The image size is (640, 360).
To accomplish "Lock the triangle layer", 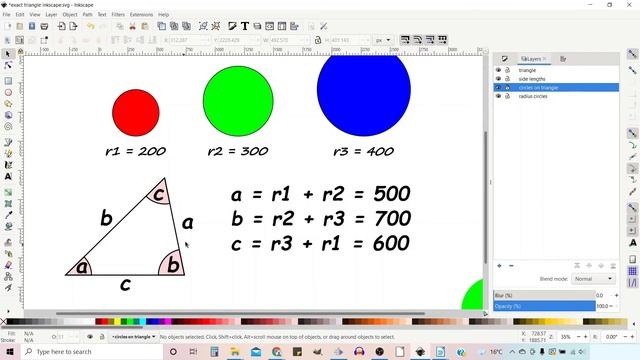I will [507, 70].
